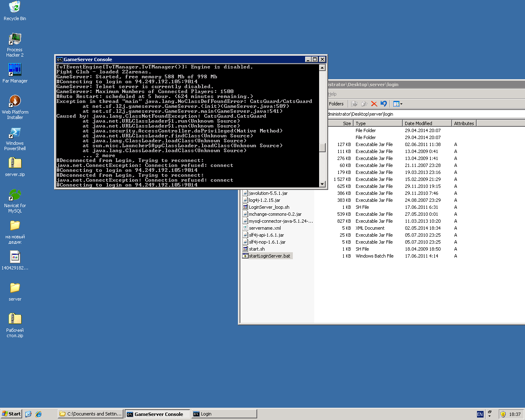Click the Copy To toolbar icon
Screen dimensions: 525x420
tap(364, 104)
